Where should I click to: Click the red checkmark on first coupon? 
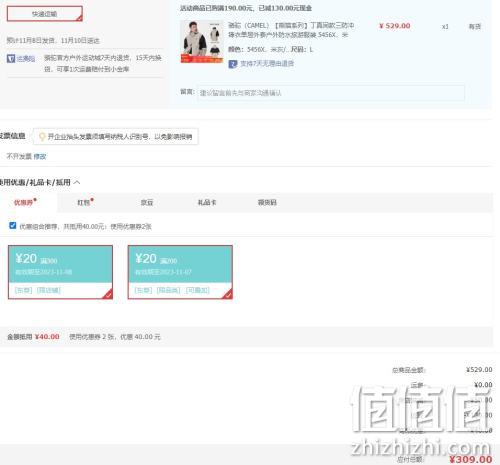pos(108,295)
